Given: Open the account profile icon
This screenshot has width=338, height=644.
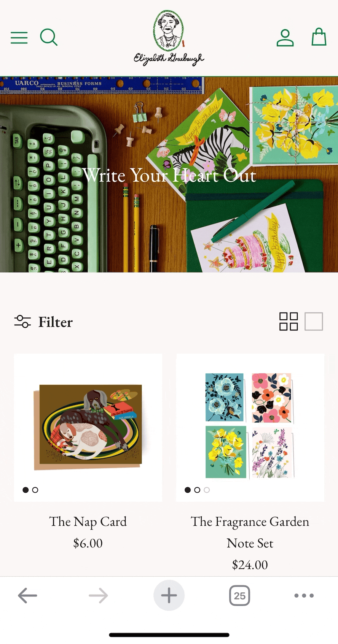Looking at the screenshot, I should (285, 38).
